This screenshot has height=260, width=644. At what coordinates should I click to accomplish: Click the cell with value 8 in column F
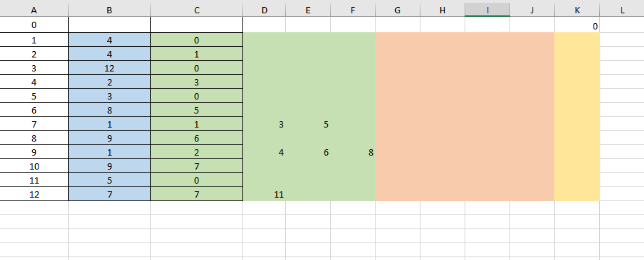[352, 152]
